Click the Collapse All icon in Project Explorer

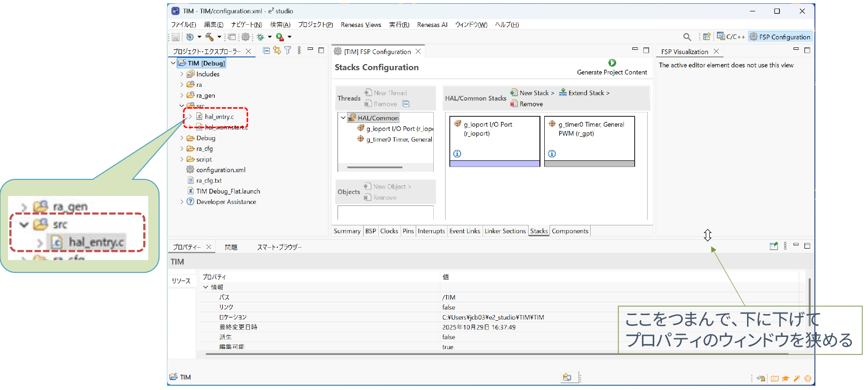[266, 51]
